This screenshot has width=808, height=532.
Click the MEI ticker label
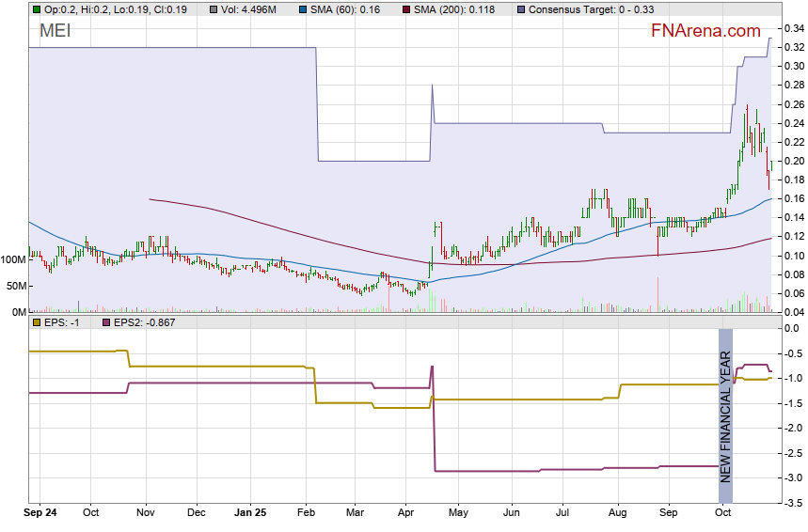pos(55,31)
